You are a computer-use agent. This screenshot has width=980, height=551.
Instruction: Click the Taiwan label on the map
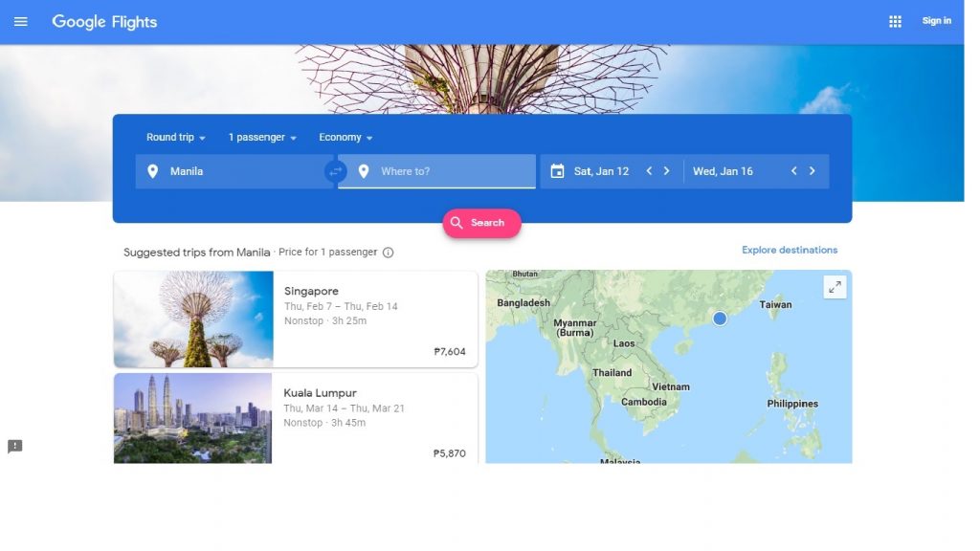pos(775,305)
